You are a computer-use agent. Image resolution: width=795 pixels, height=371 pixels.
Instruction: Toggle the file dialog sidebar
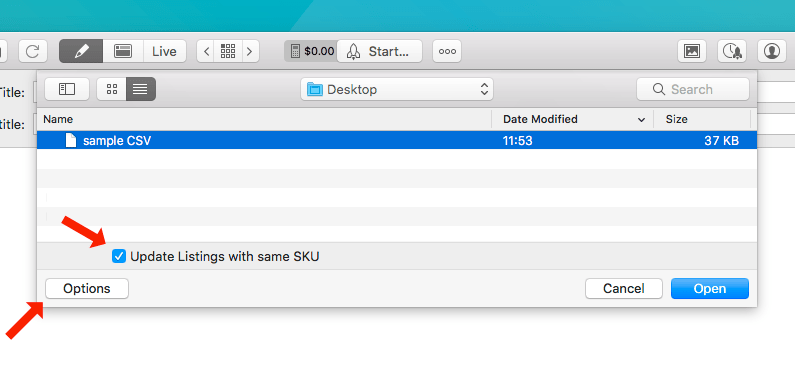point(67,89)
